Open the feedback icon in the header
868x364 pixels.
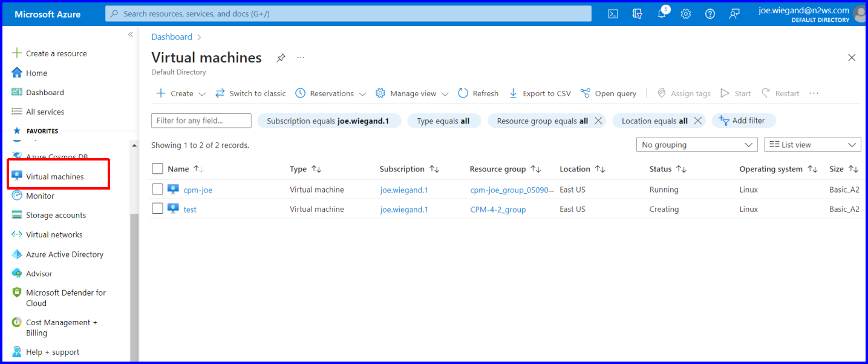click(x=734, y=14)
